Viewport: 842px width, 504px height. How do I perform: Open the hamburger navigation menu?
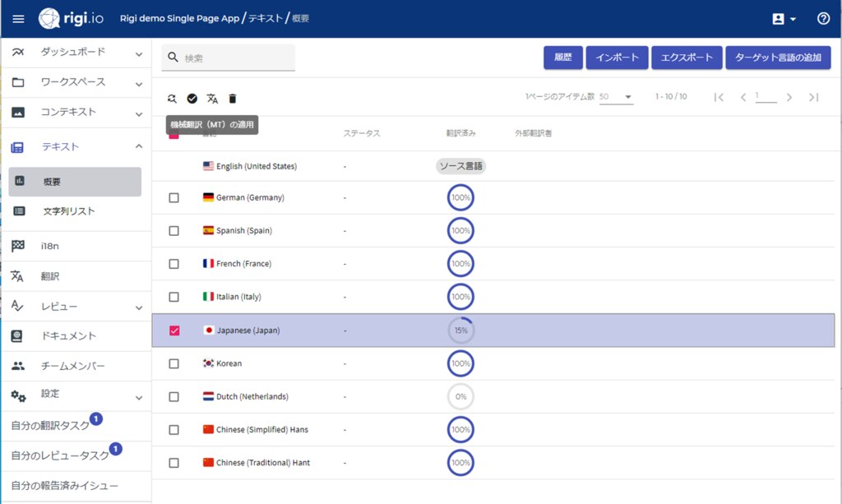(x=18, y=18)
